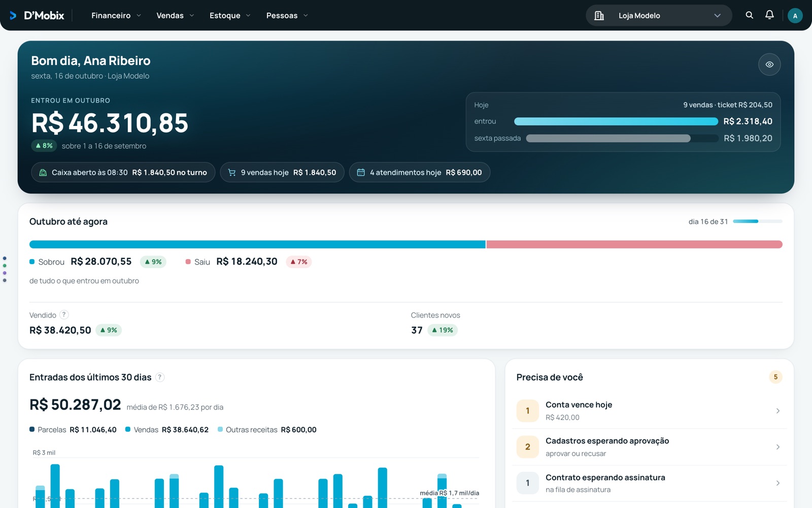Image resolution: width=812 pixels, height=508 pixels.
Task: Click the calendar icon in atendimentos chip
Action: coord(361,173)
